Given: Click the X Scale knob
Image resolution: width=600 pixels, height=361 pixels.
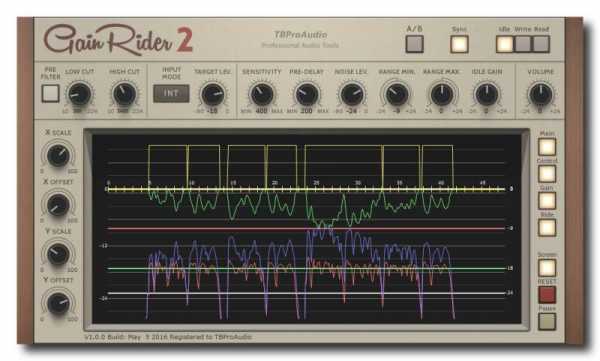Looking at the screenshot, I should pos(58,155).
